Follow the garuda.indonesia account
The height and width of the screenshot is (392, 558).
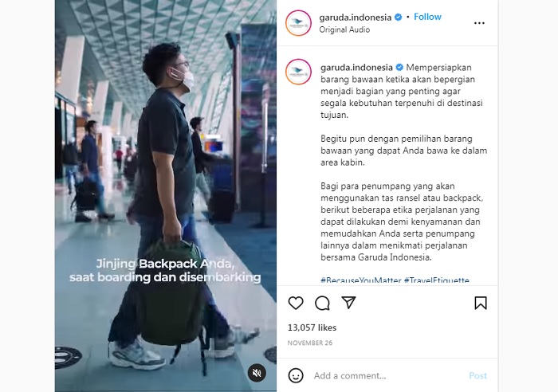pos(427,17)
